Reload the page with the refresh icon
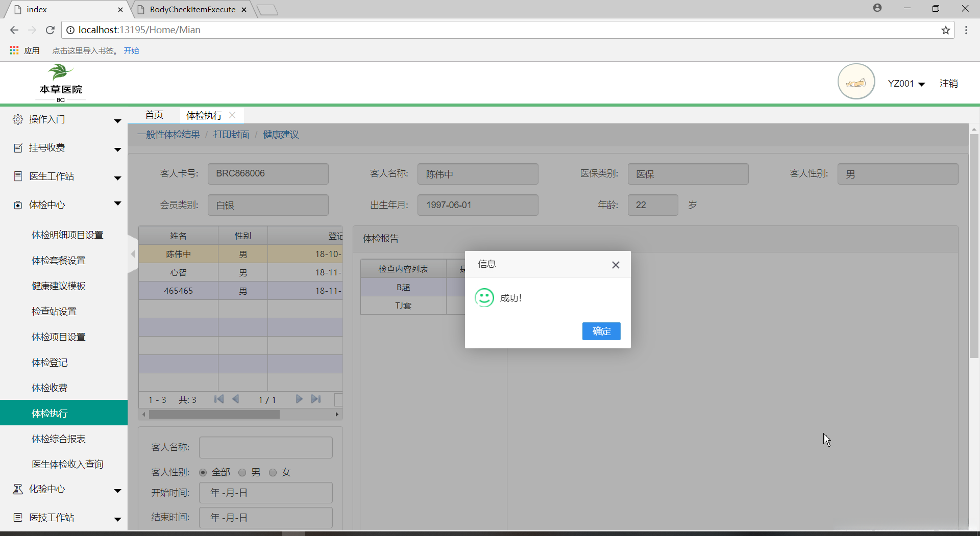This screenshot has width=980, height=536. click(x=50, y=30)
